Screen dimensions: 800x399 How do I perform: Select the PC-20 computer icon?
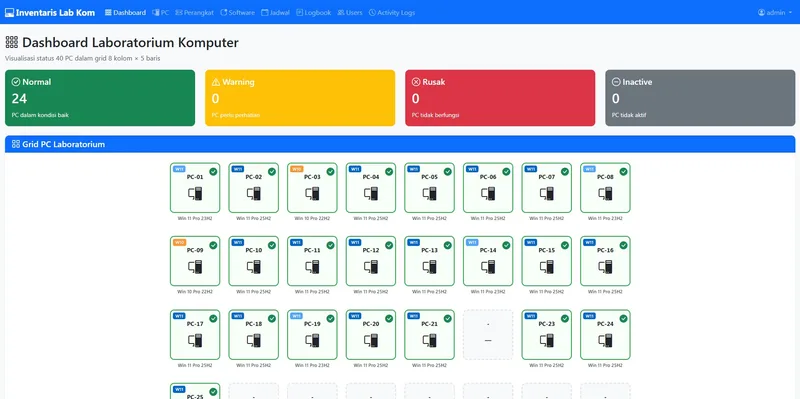(371, 340)
